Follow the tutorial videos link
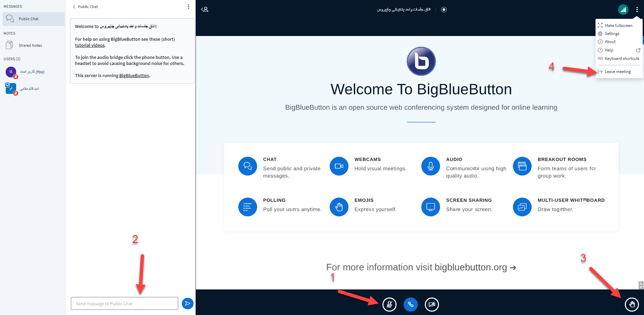644x315 pixels. click(90, 45)
